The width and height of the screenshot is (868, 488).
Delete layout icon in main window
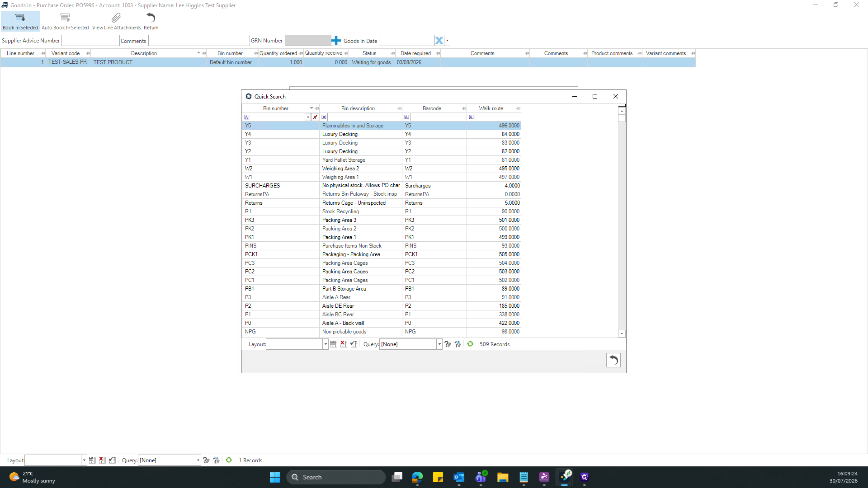(x=102, y=460)
